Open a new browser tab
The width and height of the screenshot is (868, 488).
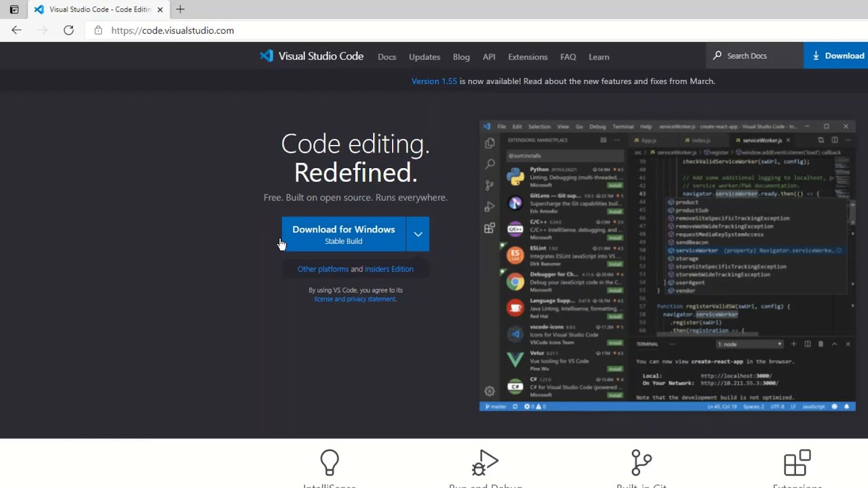tap(180, 9)
